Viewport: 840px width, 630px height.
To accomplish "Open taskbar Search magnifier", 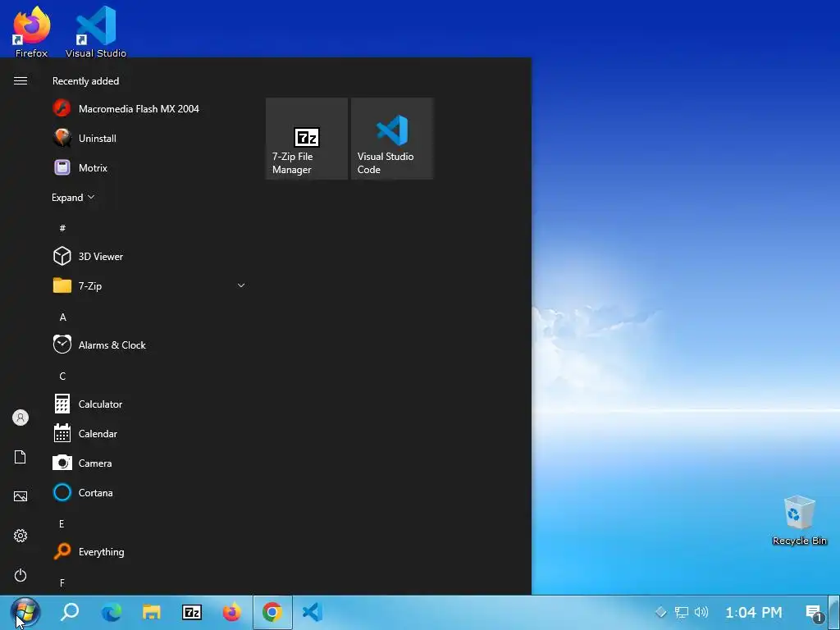I will [71, 612].
